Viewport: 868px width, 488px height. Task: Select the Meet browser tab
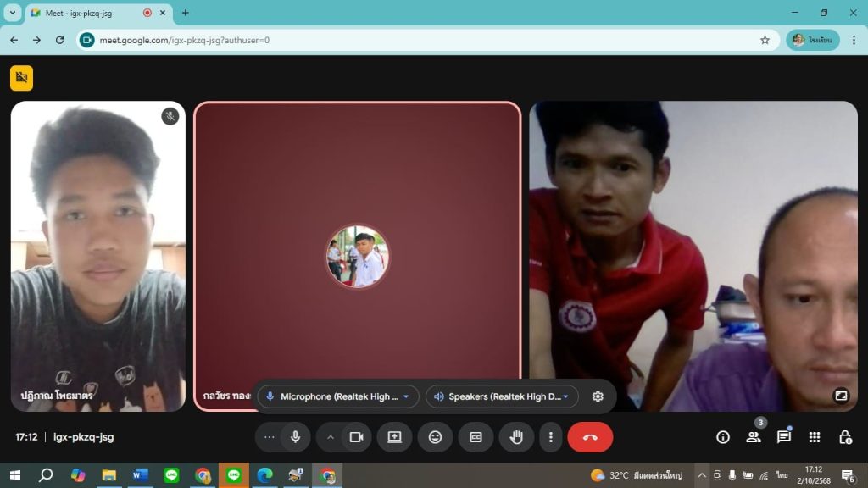pos(85,13)
